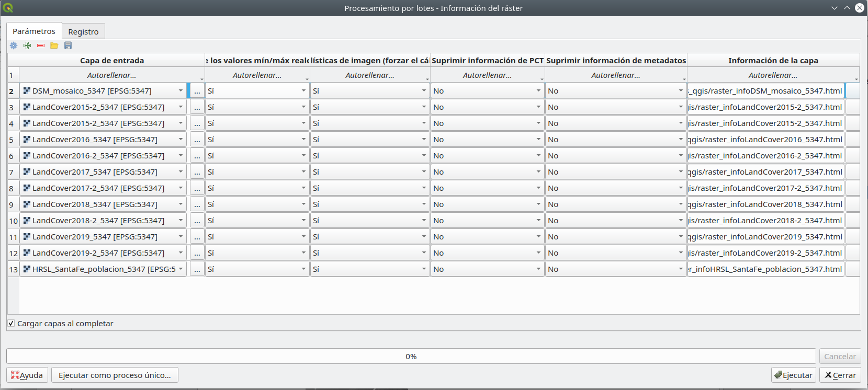
Task: Click the 0% progress bar
Action: point(411,356)
